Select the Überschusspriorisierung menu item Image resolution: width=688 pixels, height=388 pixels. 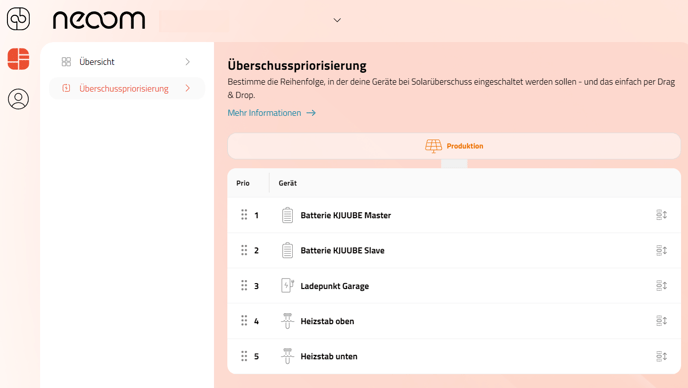[x=127, y=88]
